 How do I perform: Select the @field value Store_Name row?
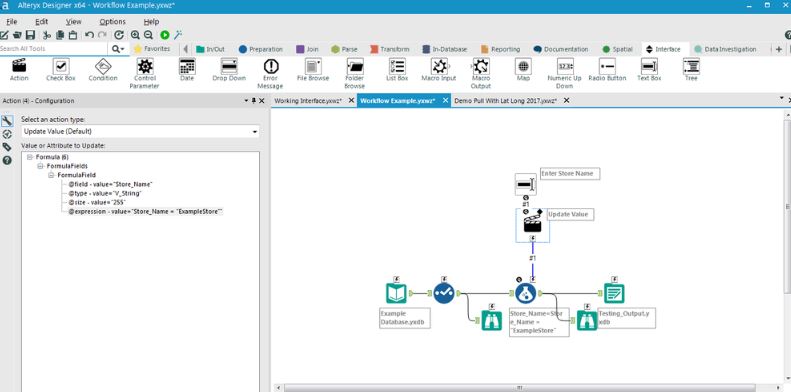110,185
